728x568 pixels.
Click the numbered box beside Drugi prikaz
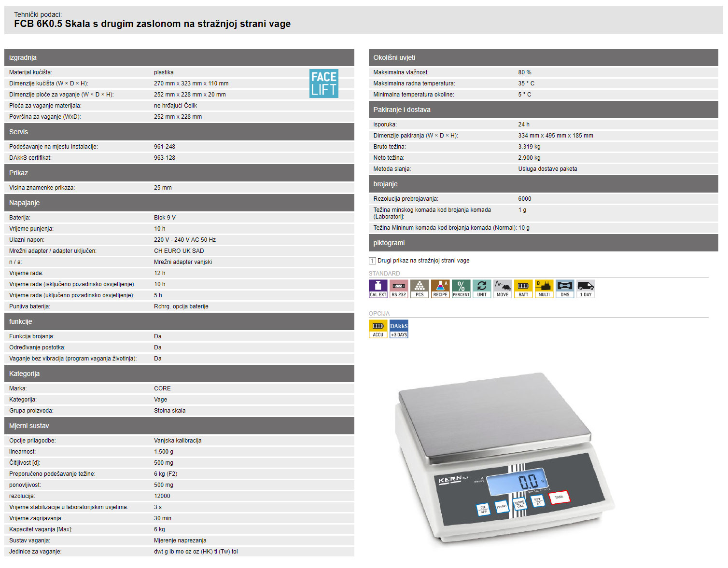coord(372,261)
